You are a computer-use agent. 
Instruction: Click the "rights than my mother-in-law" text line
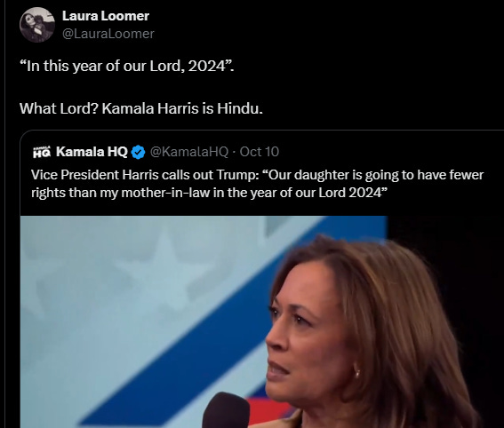[209, 193]
